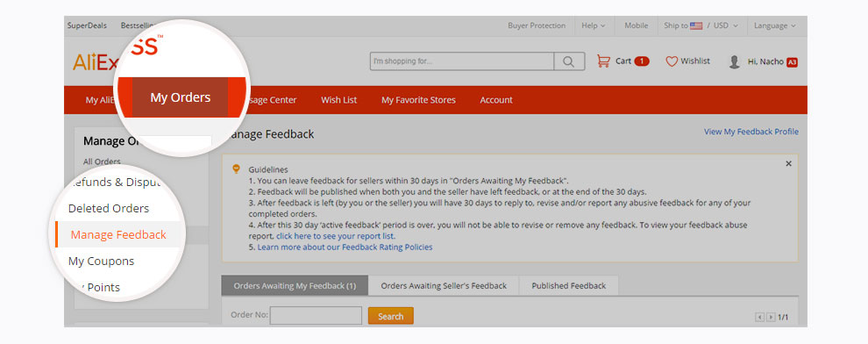Open My Favorite Stores menu item

pos(418,100)
